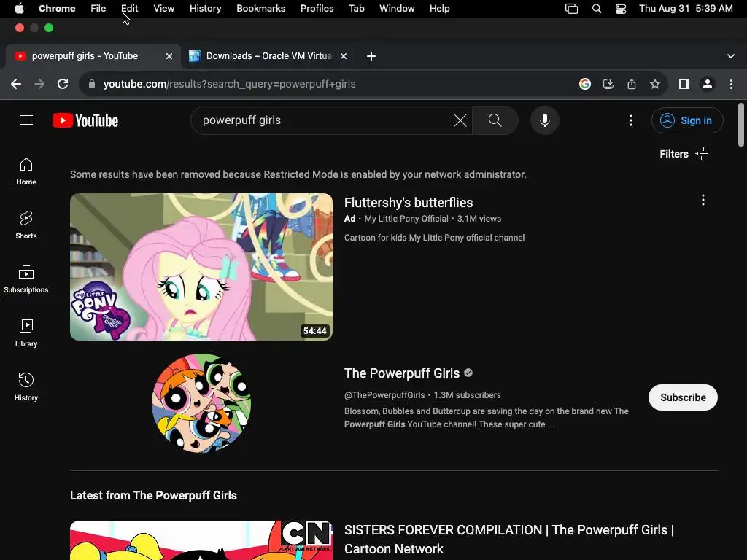
Task: Click 'Latest from The Powerpuff Girls' heading
Action: tap(153, 496)
